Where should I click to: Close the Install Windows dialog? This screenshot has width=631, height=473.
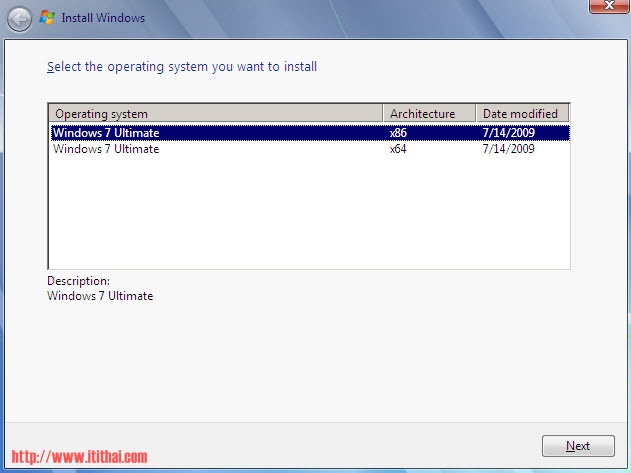click(x=609, y=6)
